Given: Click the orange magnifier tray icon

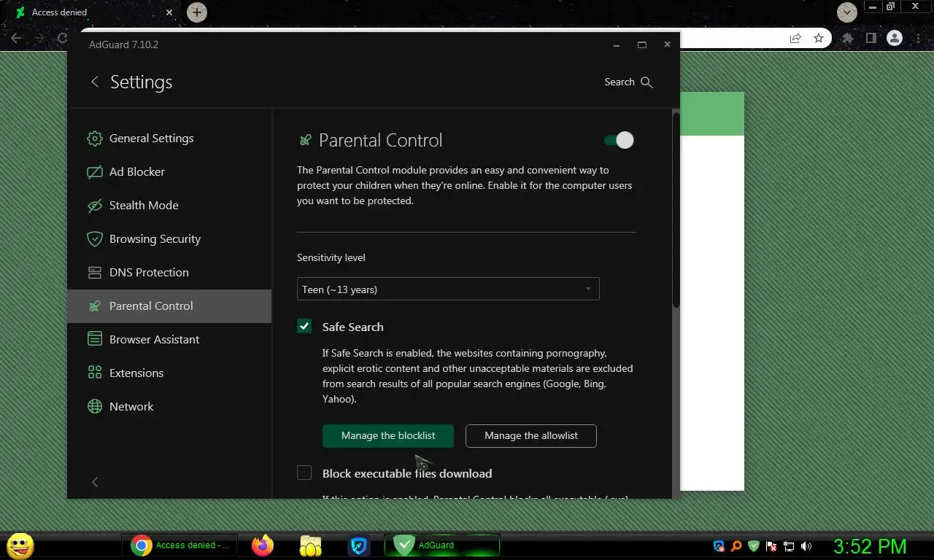Looking at the screenshot, I should point(736,545).
